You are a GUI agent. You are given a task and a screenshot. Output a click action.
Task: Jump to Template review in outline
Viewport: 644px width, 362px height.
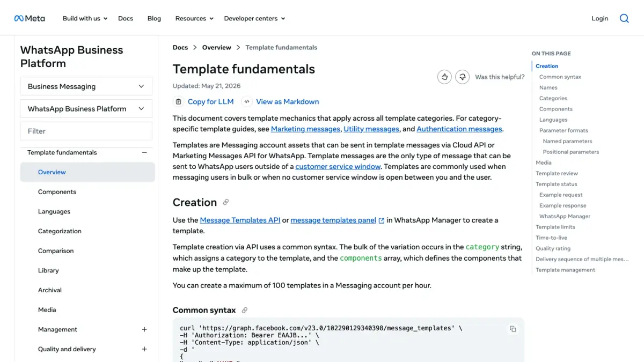pos(557,173)
